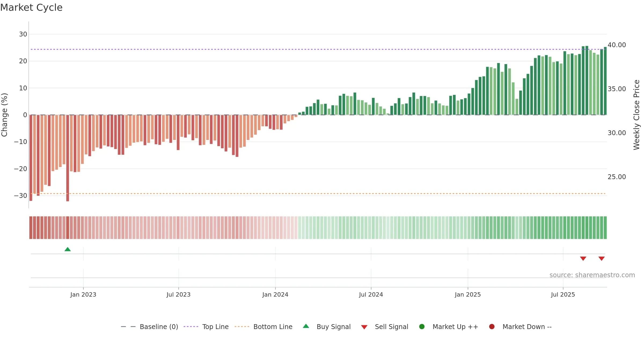Click the final bright green heatmap cell

pos(605,228)
